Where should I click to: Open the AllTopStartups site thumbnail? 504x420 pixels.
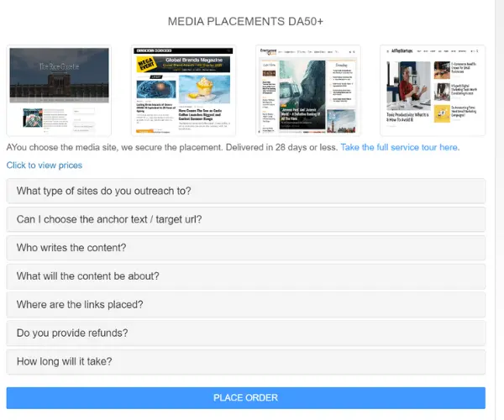[433, 91]
